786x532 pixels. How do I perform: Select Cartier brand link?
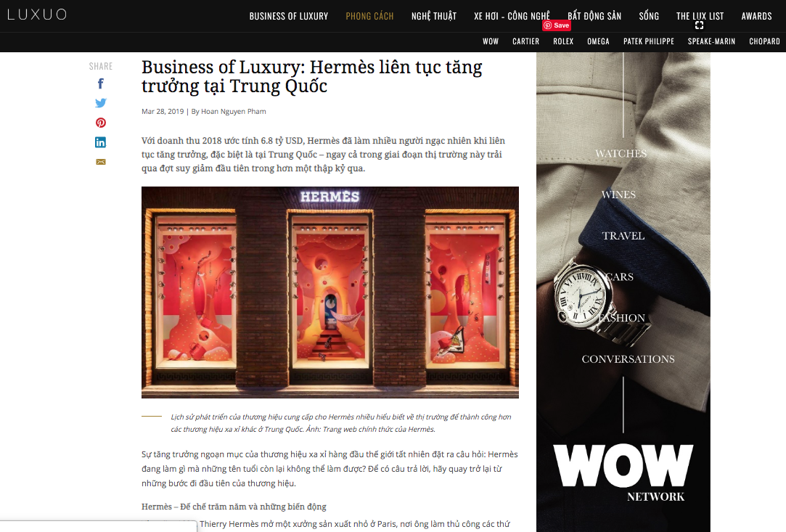[526, 41]
